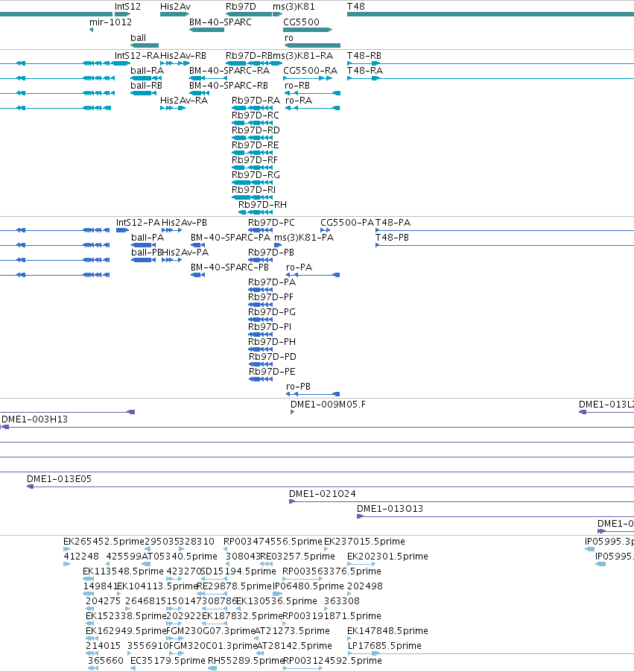Screen dimensions: 634x672
Task: Select transcript BM-40-SPARC-RA
Action: 229,70
